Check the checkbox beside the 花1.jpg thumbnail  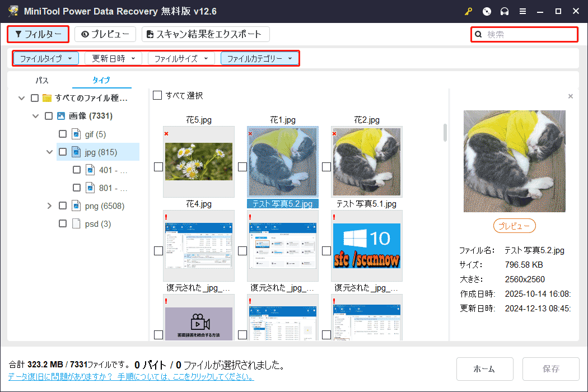click(242, 166)
